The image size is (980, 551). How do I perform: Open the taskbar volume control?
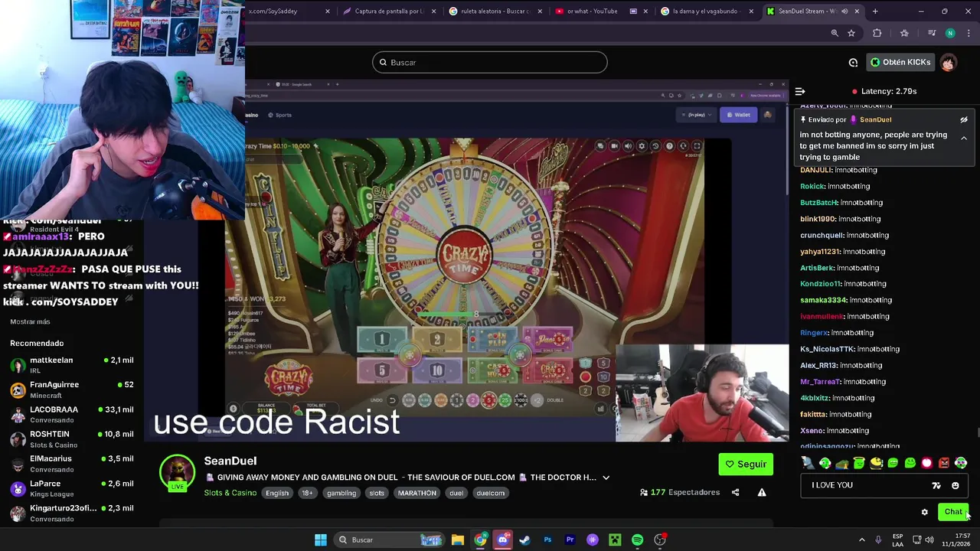(929, 540)
